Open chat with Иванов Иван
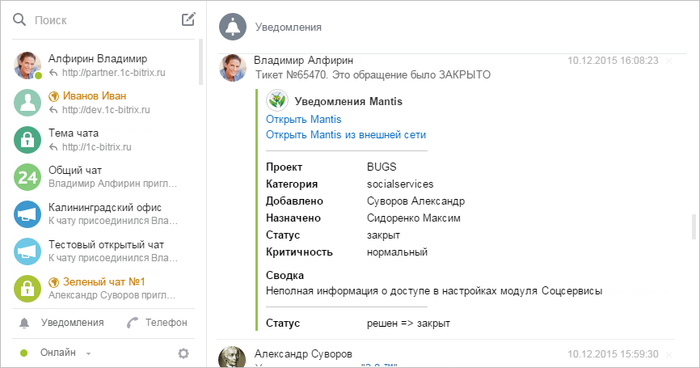 pyautogui.click(x=104, y=103)
